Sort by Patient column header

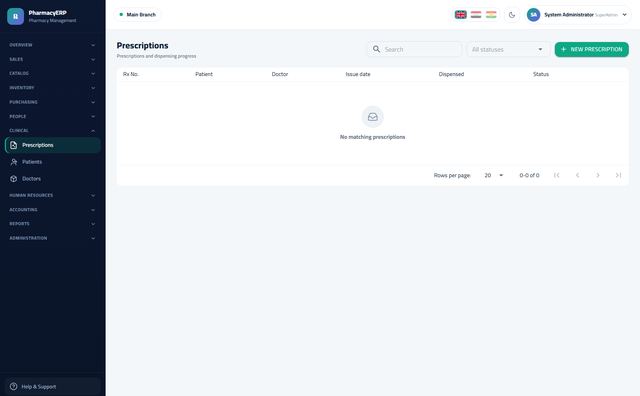pos(204,74)
